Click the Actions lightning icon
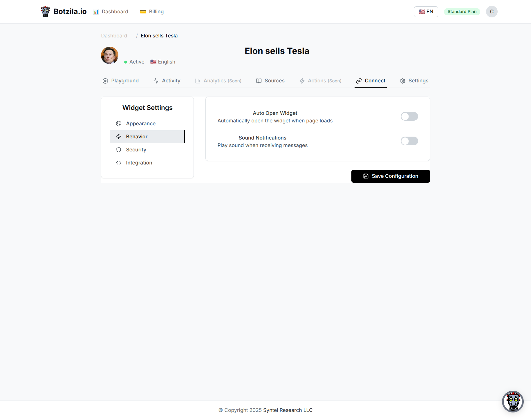The height and width of the screenshot is (420, 531). [x=302, y=81]
